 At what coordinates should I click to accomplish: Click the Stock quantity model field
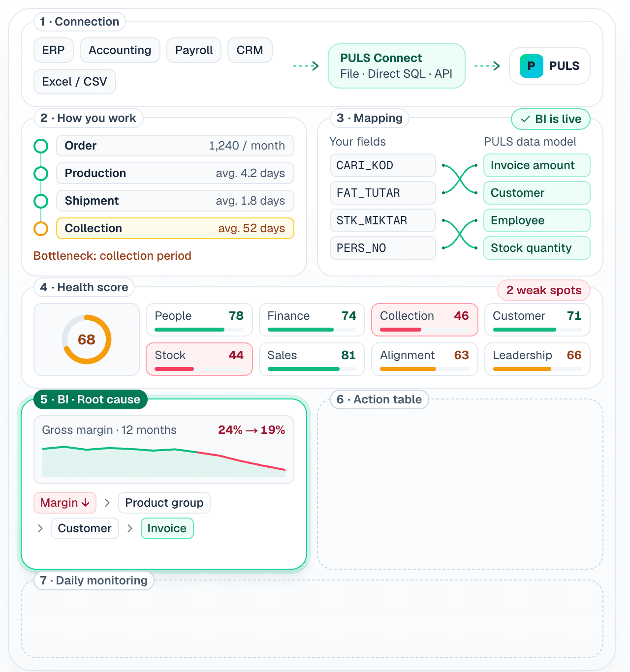click(537, 248)
